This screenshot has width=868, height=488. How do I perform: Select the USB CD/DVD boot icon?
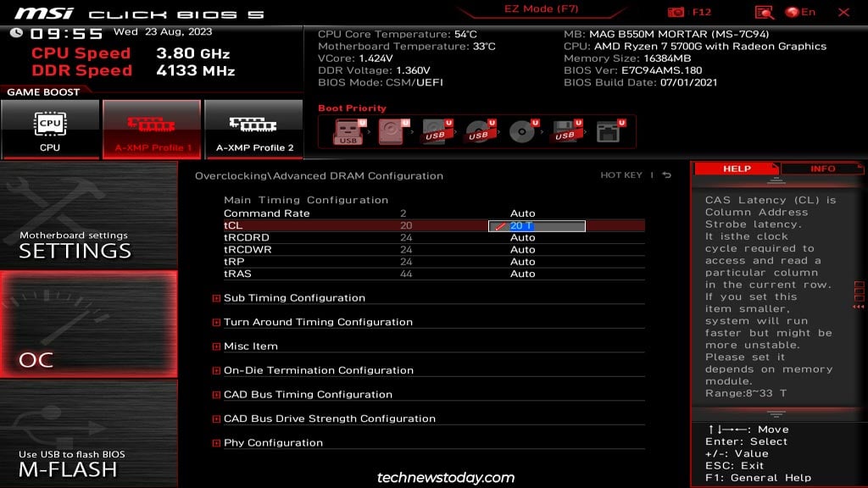tap(480, 132)
